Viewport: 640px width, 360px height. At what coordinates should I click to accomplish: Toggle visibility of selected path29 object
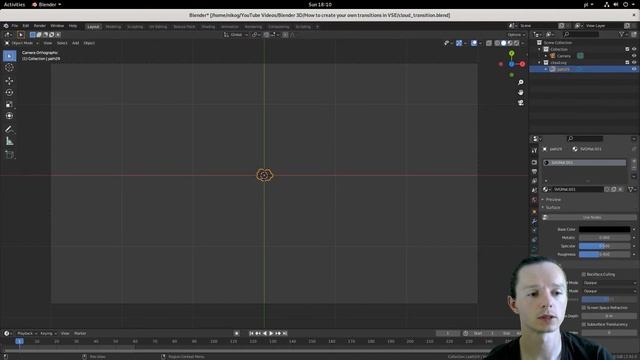coord(634,69)
